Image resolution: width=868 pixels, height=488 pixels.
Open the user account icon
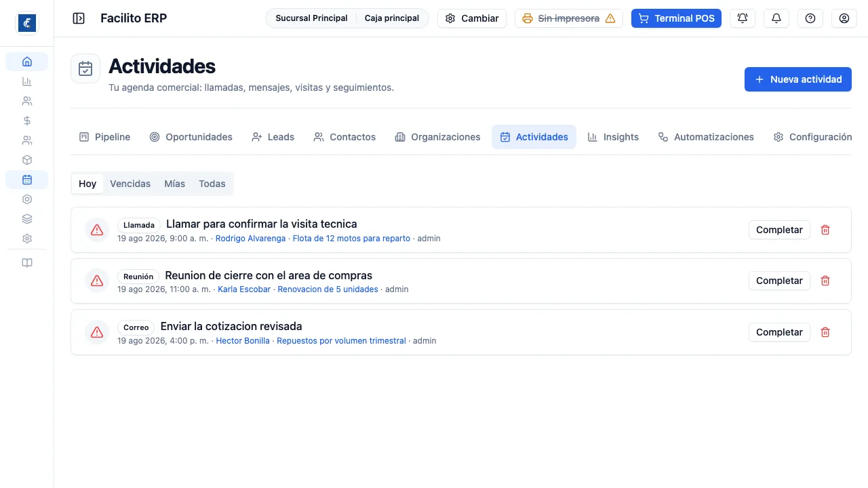[x=844, y=18]
